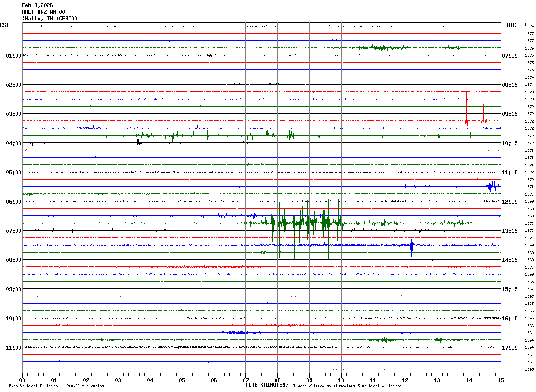The height and width of the screenshot is (392, 536).
Task: Click the TIME (MINUTES) axis title
Action: tap(267, 385)
